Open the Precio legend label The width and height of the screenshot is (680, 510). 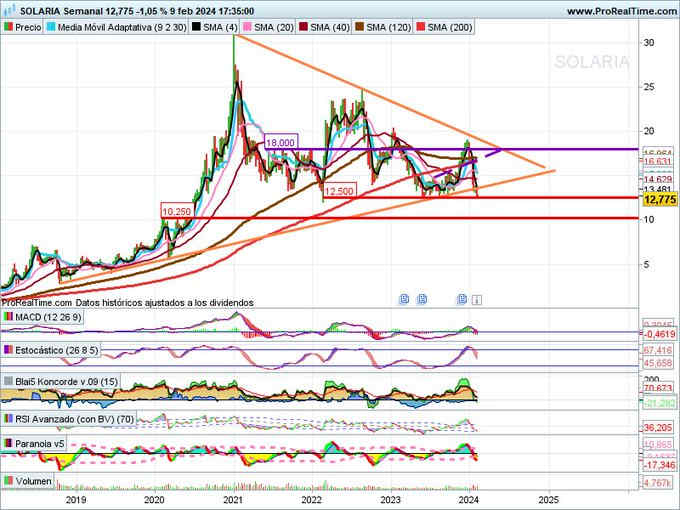point(28,27)
